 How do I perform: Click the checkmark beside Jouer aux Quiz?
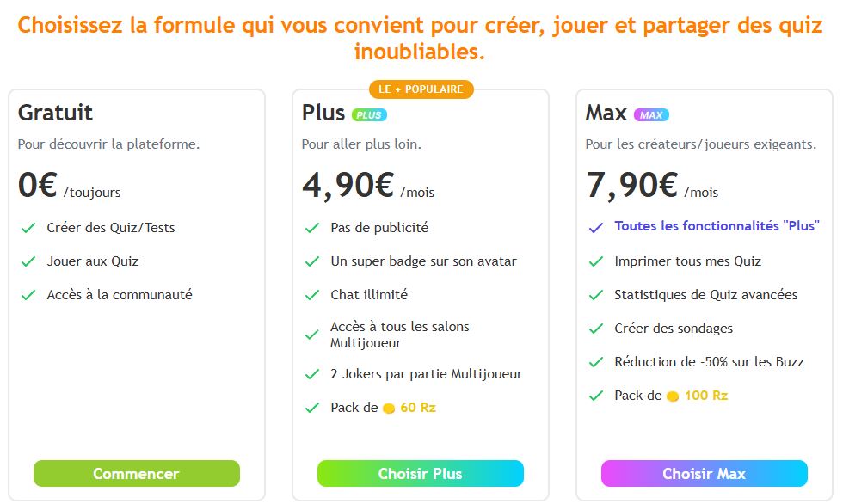(28, 261)
